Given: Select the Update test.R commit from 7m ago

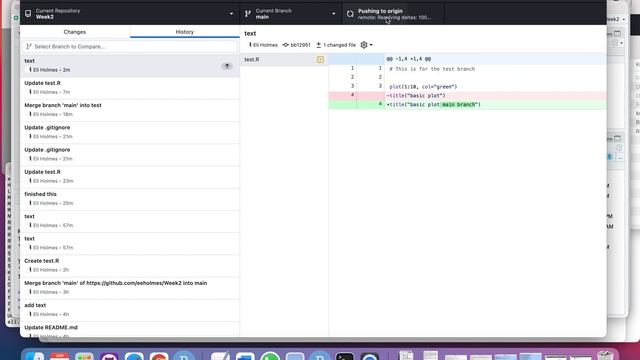Looking at the screenshot, I should (x=130, y=88).
